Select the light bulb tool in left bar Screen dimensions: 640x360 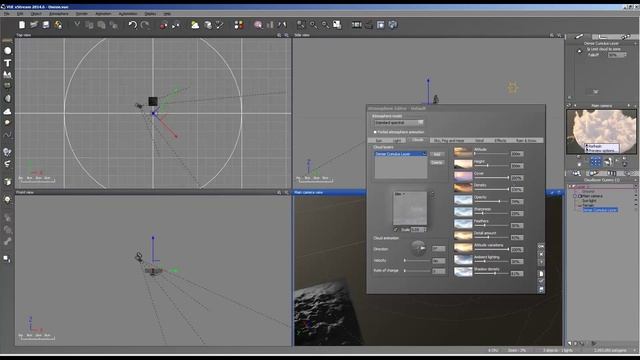[7, 200]
